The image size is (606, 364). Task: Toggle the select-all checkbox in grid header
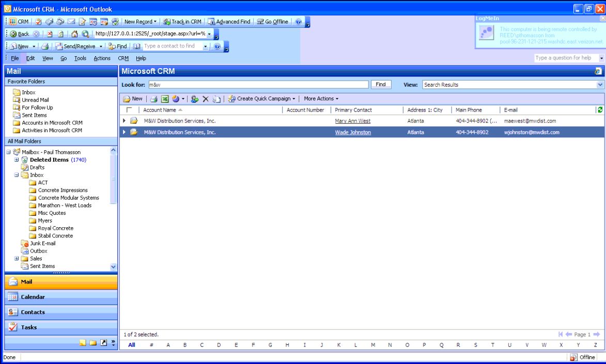point(129,110)
